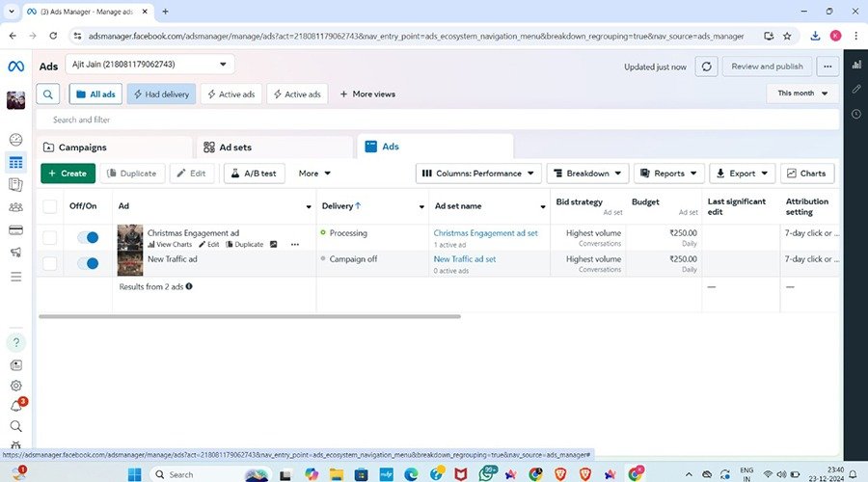Open the three-dot menu on Christmas Engagement ad row
The width and height of the screenshot is (868, 482).
[295, 244]
